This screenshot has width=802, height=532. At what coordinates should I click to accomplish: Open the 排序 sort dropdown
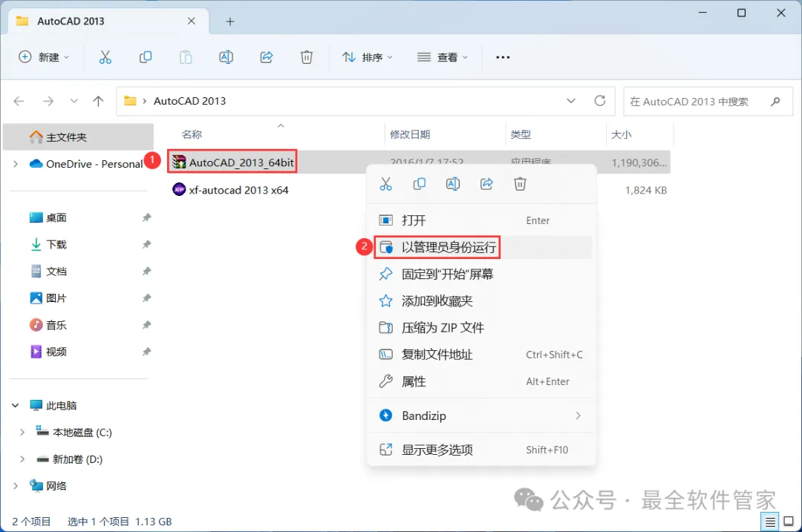368,57
